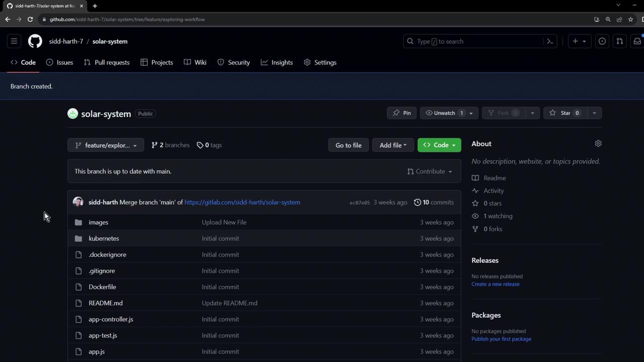
Task: Open the GitHub homepage logo
Action: click(35, 41)
